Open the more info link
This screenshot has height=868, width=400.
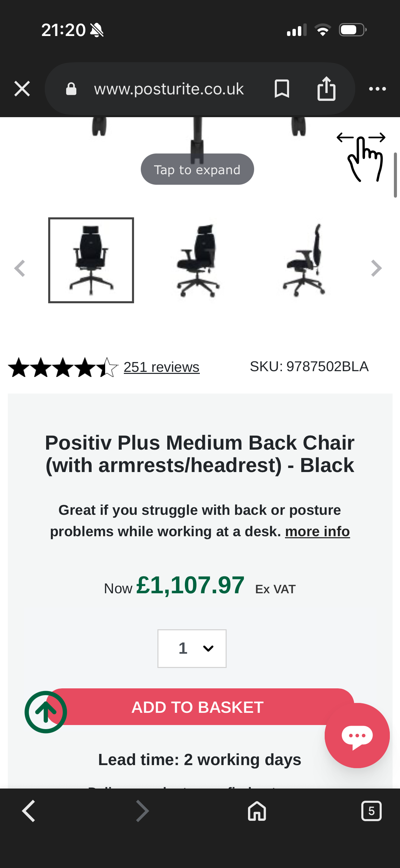(317, 531)
